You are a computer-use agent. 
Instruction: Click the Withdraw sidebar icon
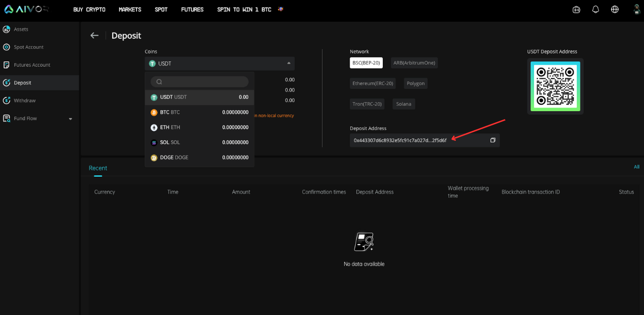[x=6, y=101]
